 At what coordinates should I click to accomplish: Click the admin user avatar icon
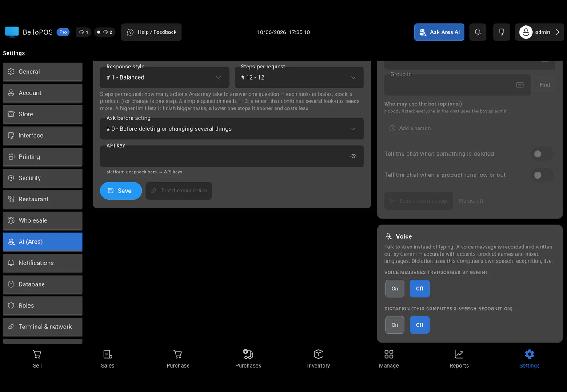526,32
